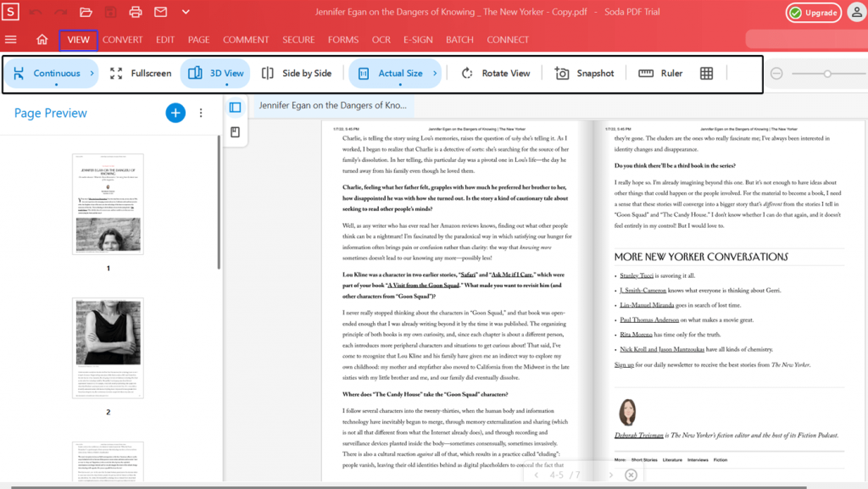Click the search field in the ribbon
868x489 pixels.
[x=807, y=40]
